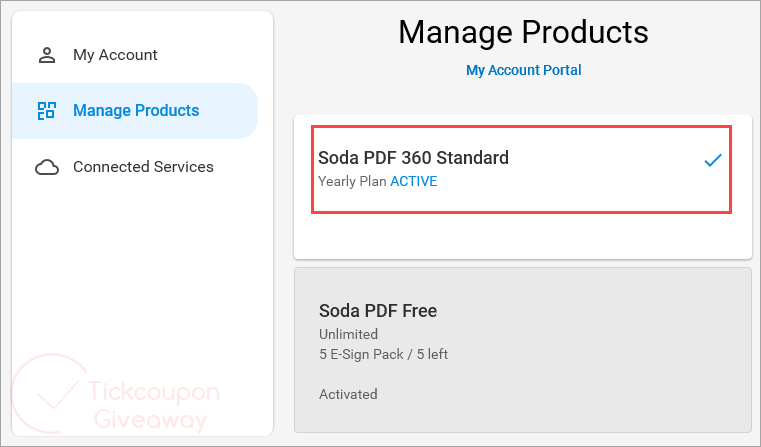Click the Manage Products page heading
Image resolution: width=761 pixels, height=447 pixels.
(523, 33)
